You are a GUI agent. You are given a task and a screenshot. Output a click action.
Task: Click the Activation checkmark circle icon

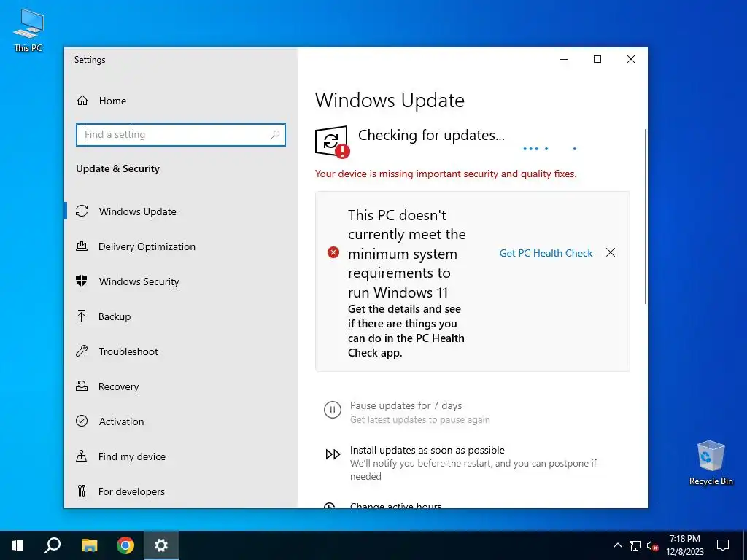pyautogui.click(x=82, y=421)
